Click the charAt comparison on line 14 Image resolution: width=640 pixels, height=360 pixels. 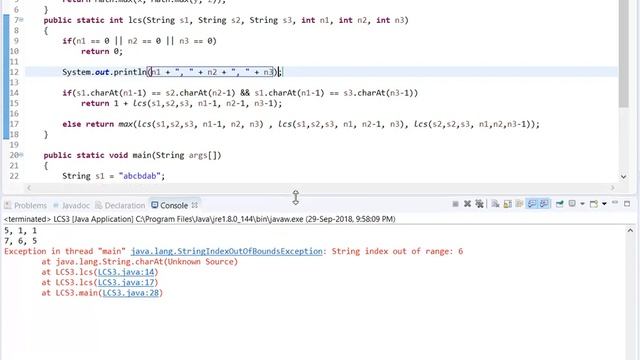click(x=240, y=93)
